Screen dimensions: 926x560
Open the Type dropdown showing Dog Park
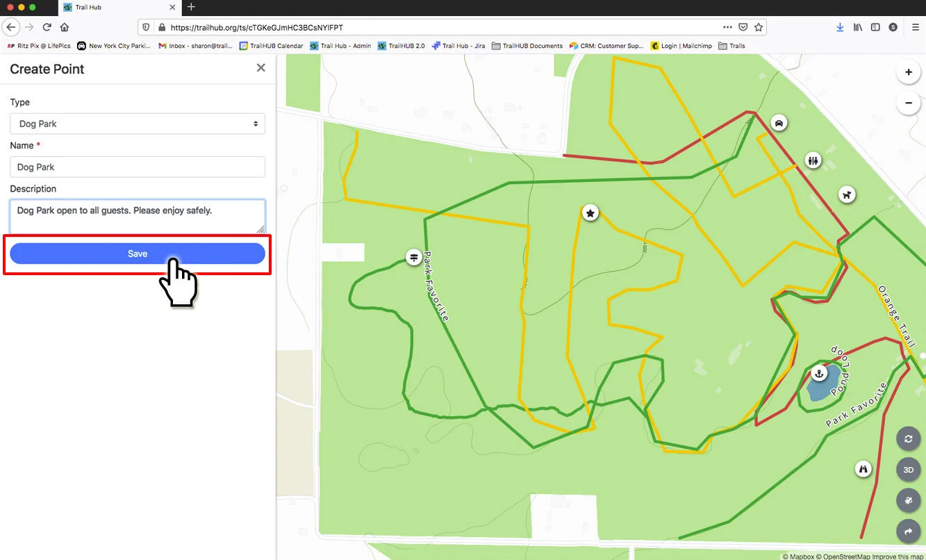click(138, 124)
